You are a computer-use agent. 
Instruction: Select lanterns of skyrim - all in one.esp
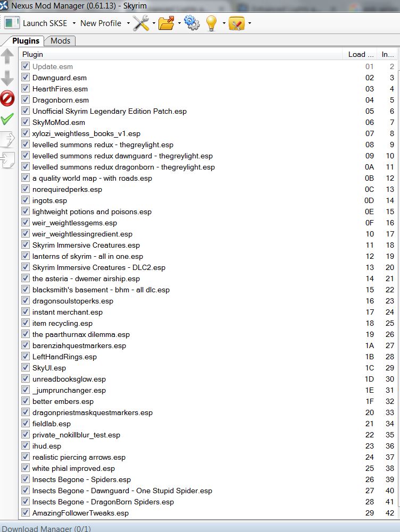pyautogui.click(x=208, y=256)
